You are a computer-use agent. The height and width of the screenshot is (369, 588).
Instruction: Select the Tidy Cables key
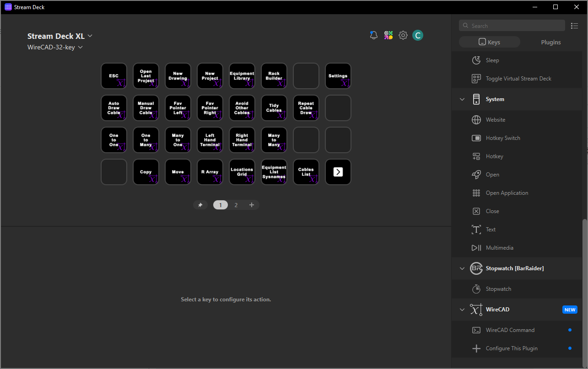pyautogui.click(x=274, y=108)
